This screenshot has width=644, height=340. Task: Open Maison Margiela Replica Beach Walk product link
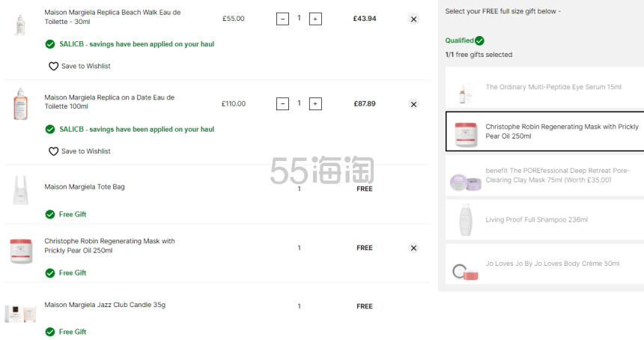coord(112,16)
